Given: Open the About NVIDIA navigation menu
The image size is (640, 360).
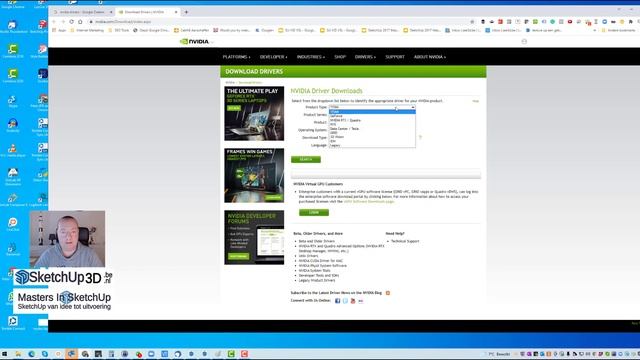Looking at the screenshot, I should [430, 57].
